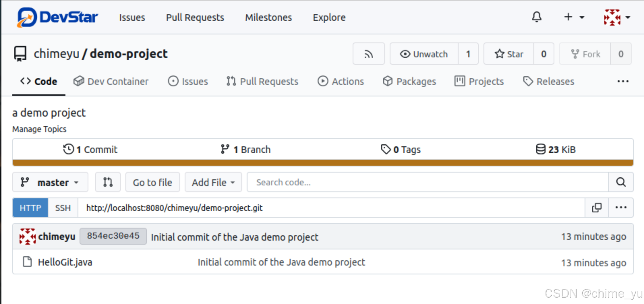Click the compare pull request icon button
Image resolution: width=644 pixels, height=304 pixels.
(108, 182)
